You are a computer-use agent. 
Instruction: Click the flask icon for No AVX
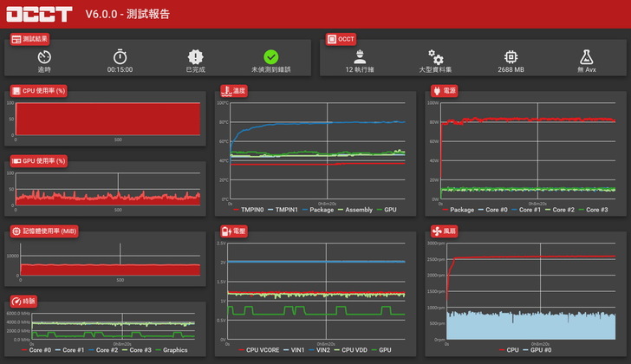click(x=586, y=57)
